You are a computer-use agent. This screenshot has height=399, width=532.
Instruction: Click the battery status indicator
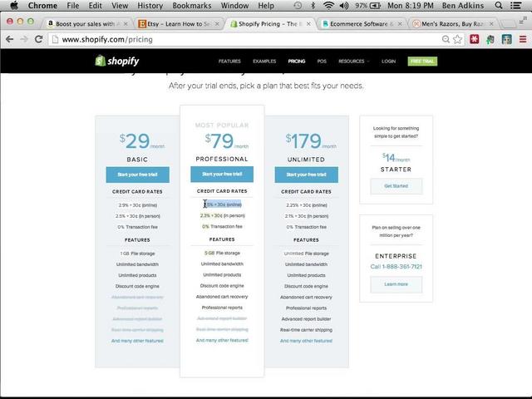tap(367, 6)
